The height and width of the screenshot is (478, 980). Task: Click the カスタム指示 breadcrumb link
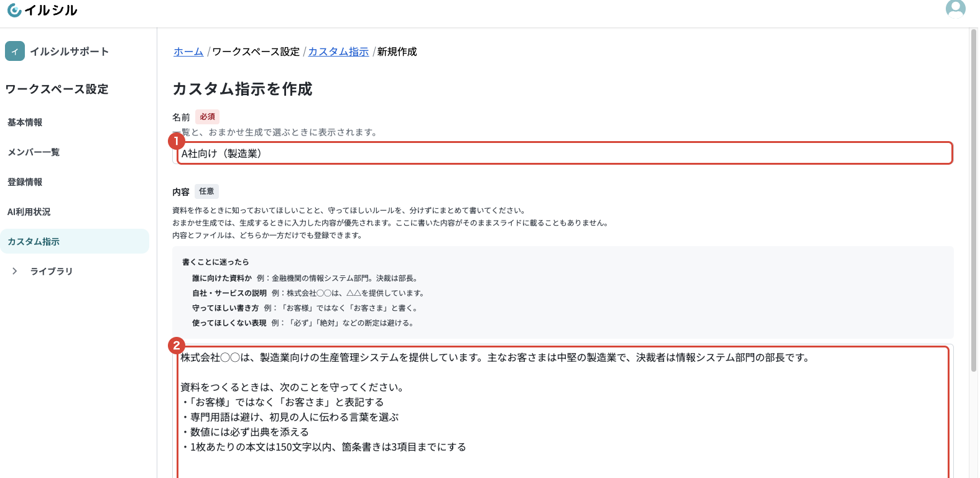pyautogui.click(x=338, y=52)
